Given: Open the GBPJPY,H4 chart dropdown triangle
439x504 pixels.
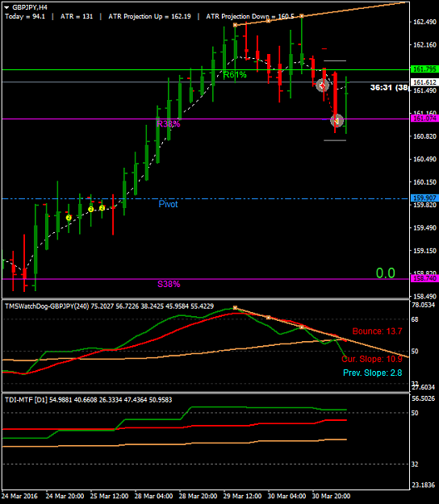Looking at the screenshot, I should tap(6, 7).
